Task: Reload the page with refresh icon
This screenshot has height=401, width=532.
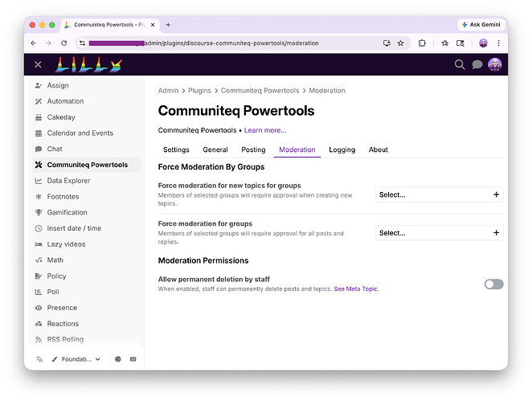Action: coord(63,43)
